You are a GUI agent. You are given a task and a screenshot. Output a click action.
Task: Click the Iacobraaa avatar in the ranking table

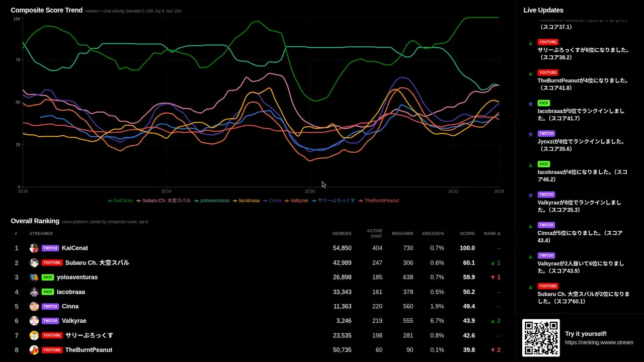tap(34, 292)
